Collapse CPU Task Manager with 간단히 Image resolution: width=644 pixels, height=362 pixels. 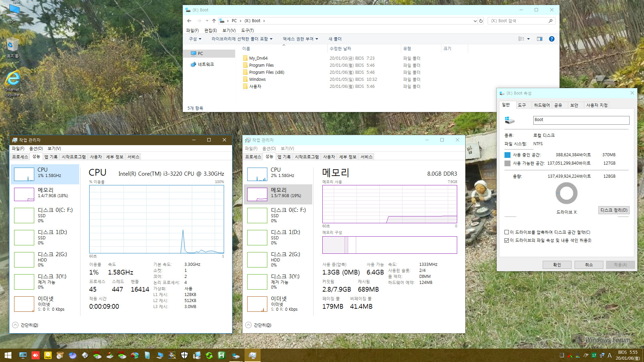point(25,325)
